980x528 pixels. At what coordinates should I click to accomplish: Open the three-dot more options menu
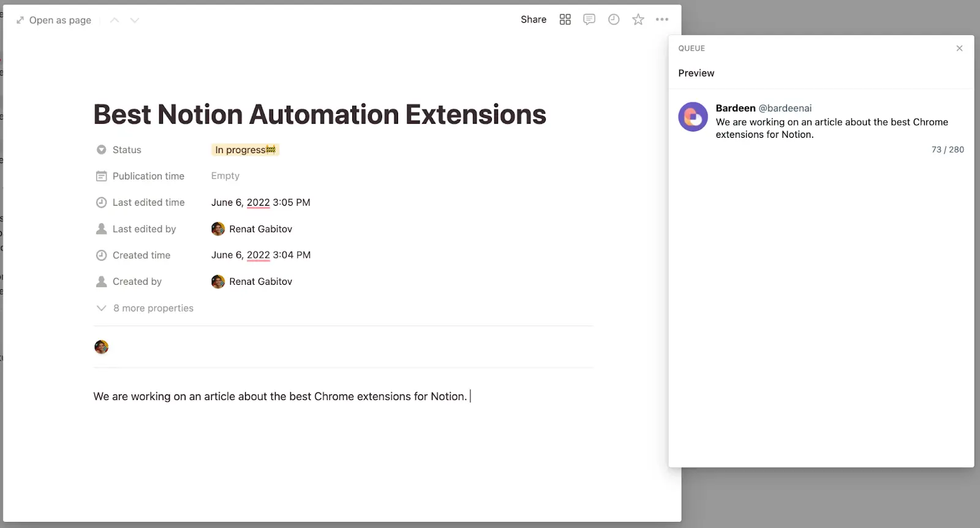coord(662,20)
